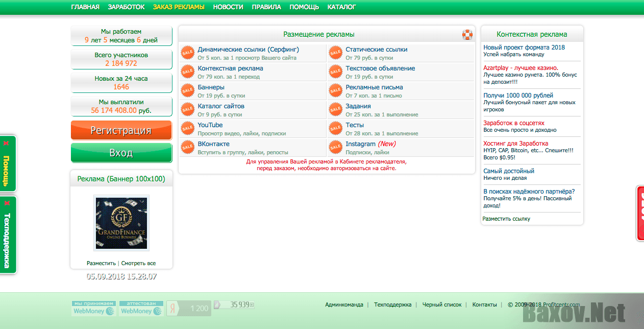Click the SALE icon beside YouTube
The image size is (644, 329).
(187, 128)
